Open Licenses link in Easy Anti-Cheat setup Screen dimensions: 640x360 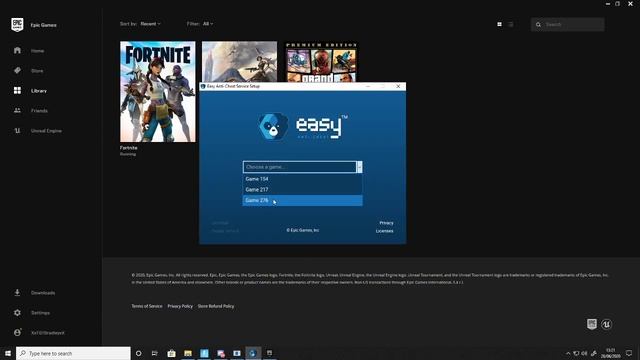(x=384, y=231)
